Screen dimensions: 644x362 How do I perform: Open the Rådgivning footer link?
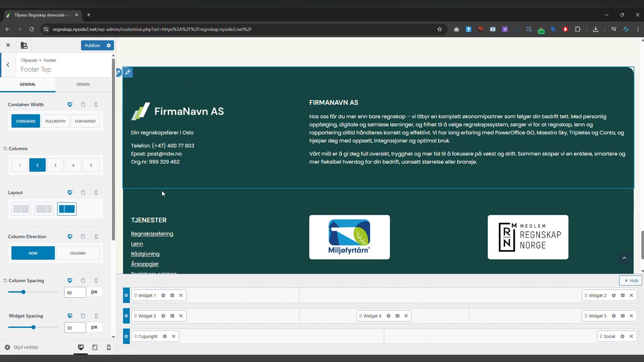click(145, 254)
